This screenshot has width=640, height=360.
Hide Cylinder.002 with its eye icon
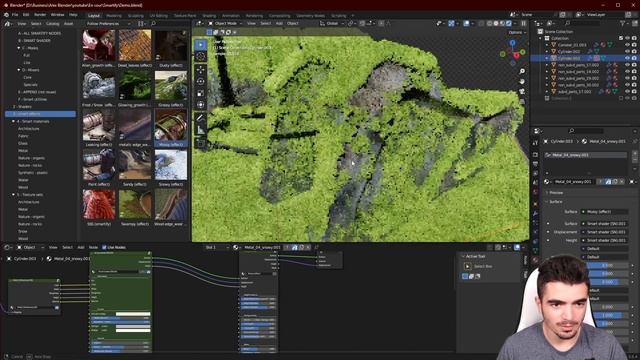pyautogui.click(x=627, y=51)
